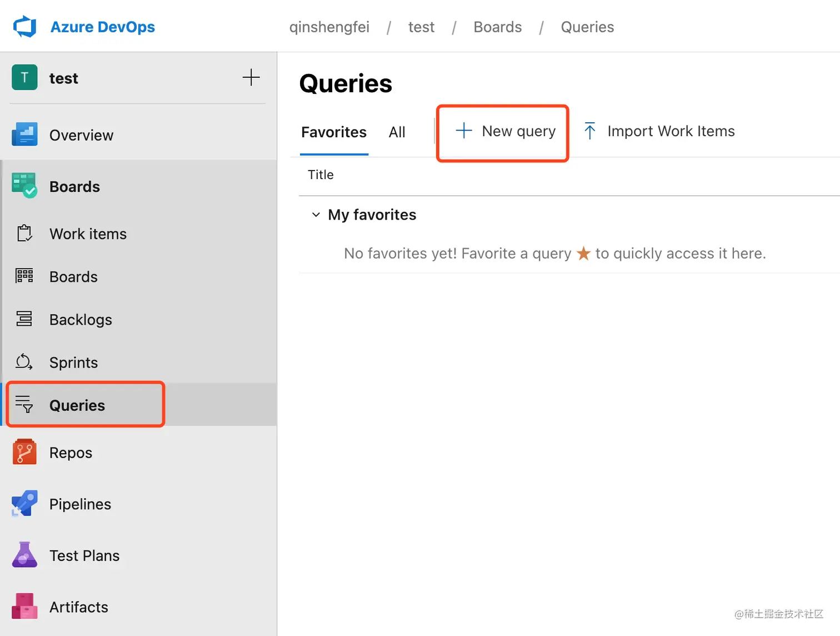Click the Work items clipboard icon

24,233
